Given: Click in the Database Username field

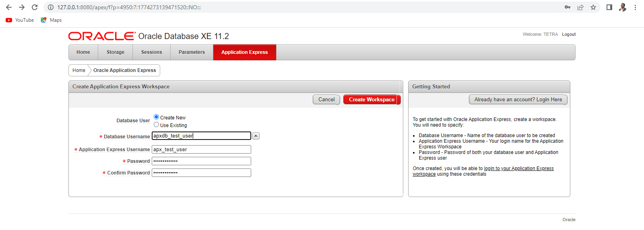Looking at the screenshot, I should (201, 136).
